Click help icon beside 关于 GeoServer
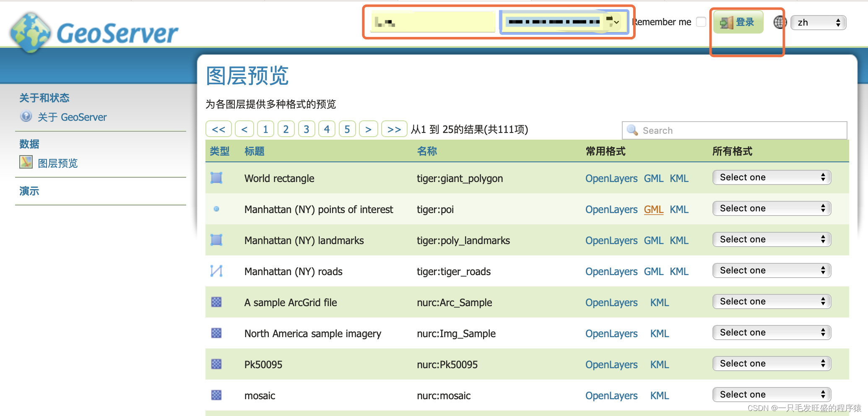The width and height of the screenshot is (868, 416). (26, 116)
